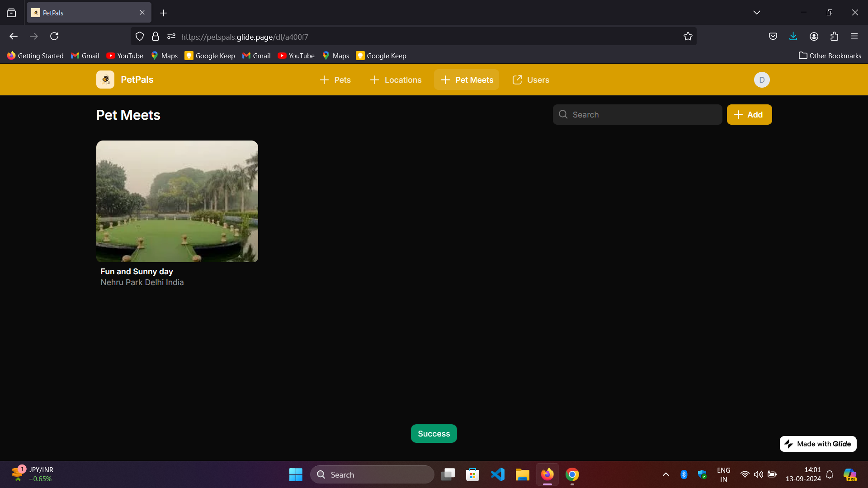Open the Locations section
868x488 pixels.
pyautogui.click(x=395, y=80)
